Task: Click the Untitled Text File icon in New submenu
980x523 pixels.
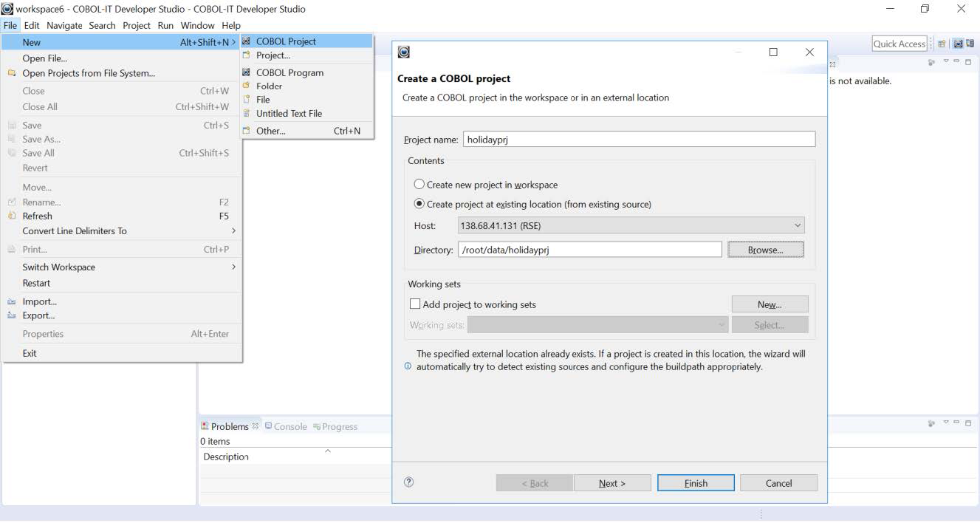Action: point(247,113)
